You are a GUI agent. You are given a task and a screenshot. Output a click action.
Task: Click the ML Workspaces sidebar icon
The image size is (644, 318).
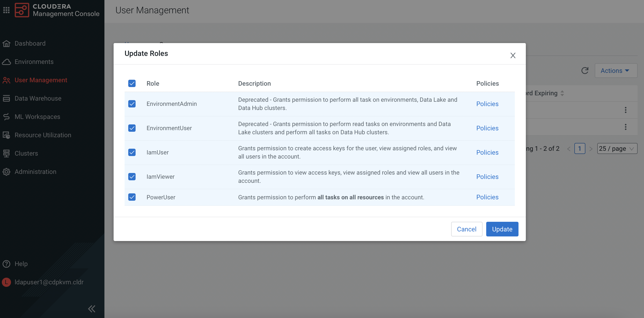(x=6, y=117)
